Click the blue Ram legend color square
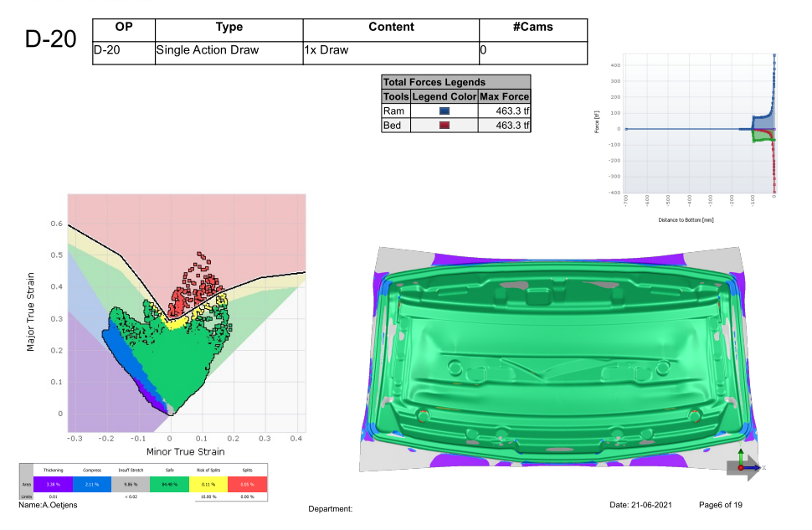The image size is (812, 530). click(x=445, y=111)
